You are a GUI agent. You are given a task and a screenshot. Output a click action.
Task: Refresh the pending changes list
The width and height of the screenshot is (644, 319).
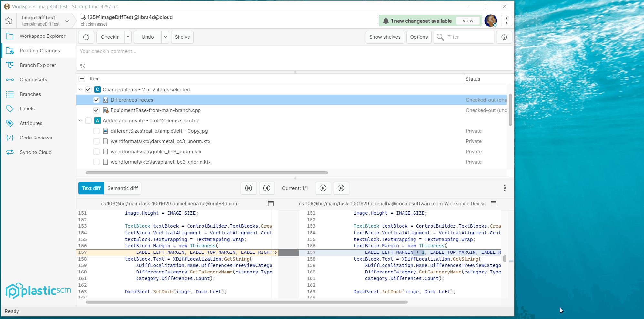86,37
